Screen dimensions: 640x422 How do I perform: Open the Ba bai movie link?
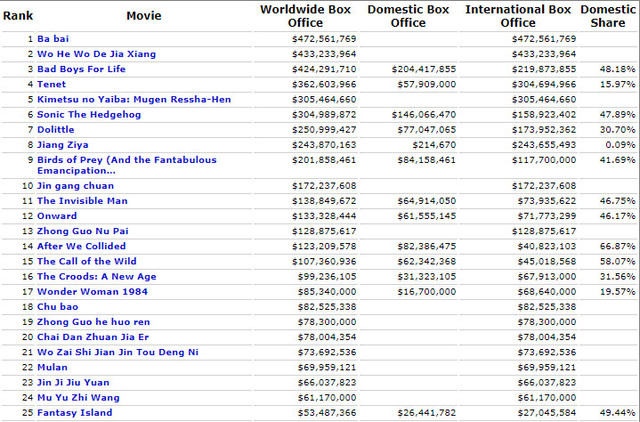[x=53, y=39]
